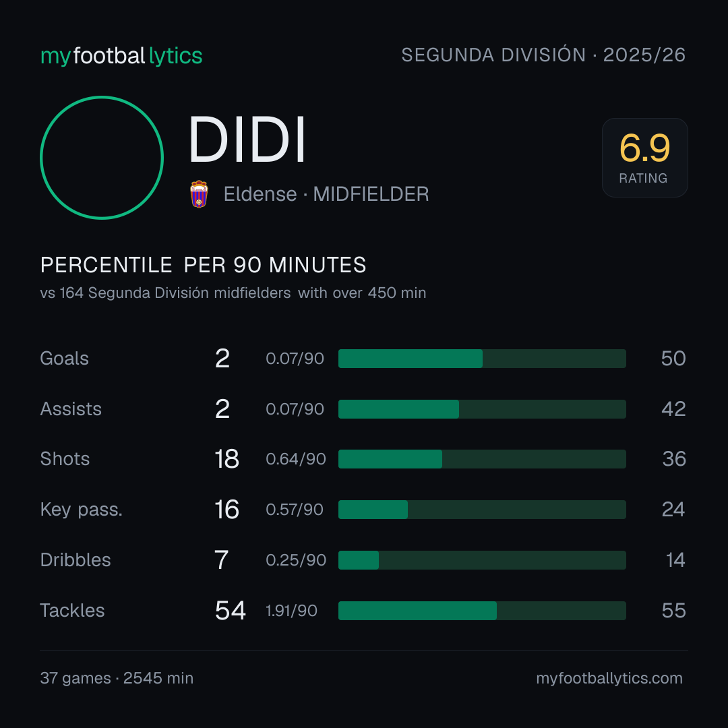728x728 pixels.
Task: Click the Goals percentile value 50
Action: pyautogui.click(x=673, y=359)
